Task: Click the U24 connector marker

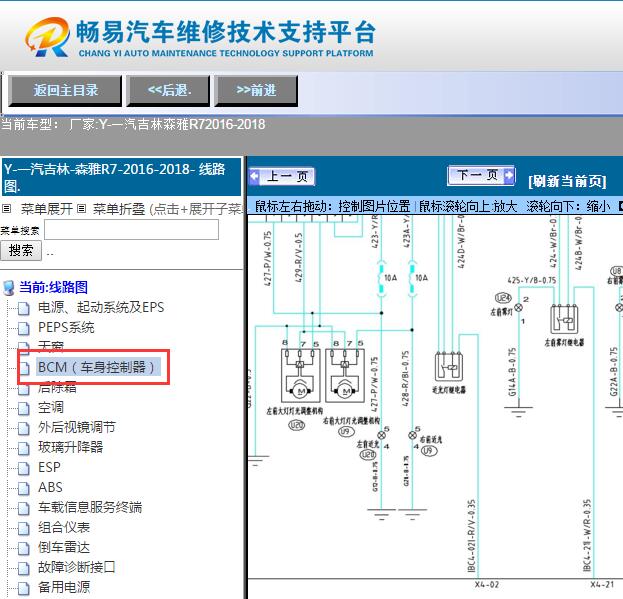Action: click(x=503, y=298)
